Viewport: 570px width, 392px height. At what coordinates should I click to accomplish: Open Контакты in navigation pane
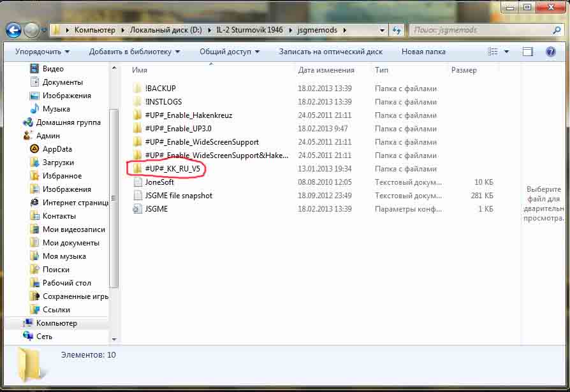(59, 216)
